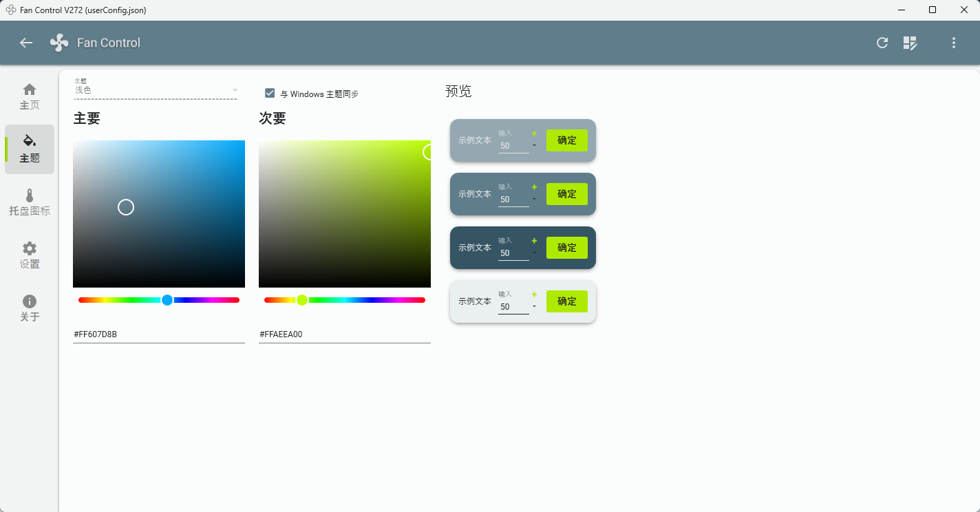Viewport: 980px width, 512px height.
Task: Click the secondary color hue slider thumb
Action: (x=301, y=300)
